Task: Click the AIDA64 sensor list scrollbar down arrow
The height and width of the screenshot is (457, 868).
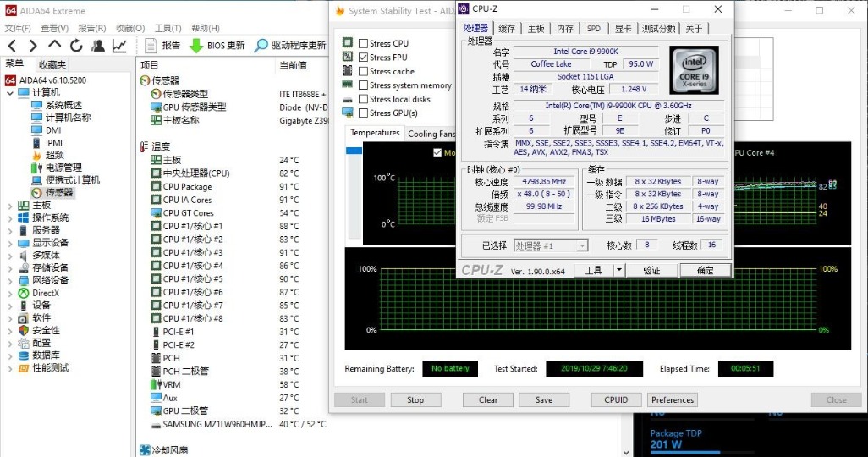Action: click(x=626, y=452)
